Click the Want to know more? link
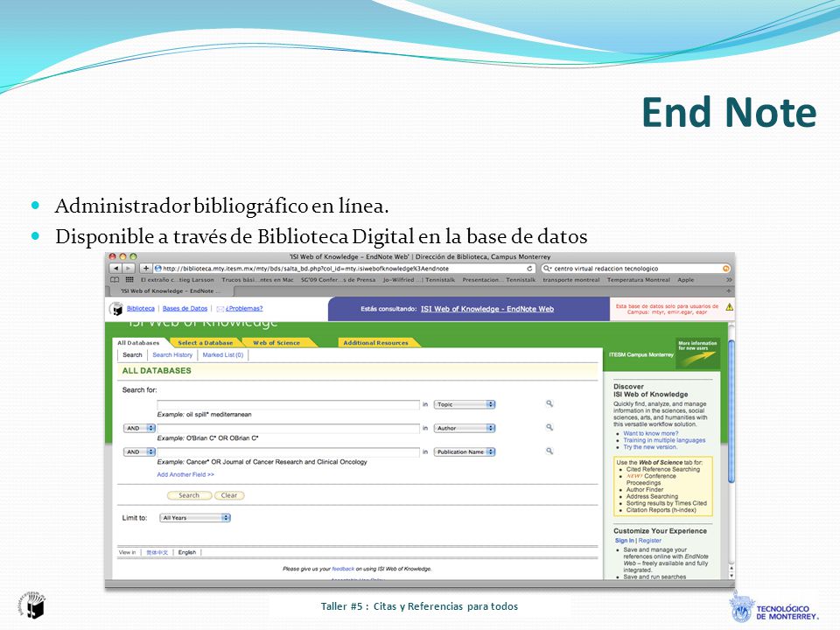This screenshot has width=840, height=630. click(651, 433)
